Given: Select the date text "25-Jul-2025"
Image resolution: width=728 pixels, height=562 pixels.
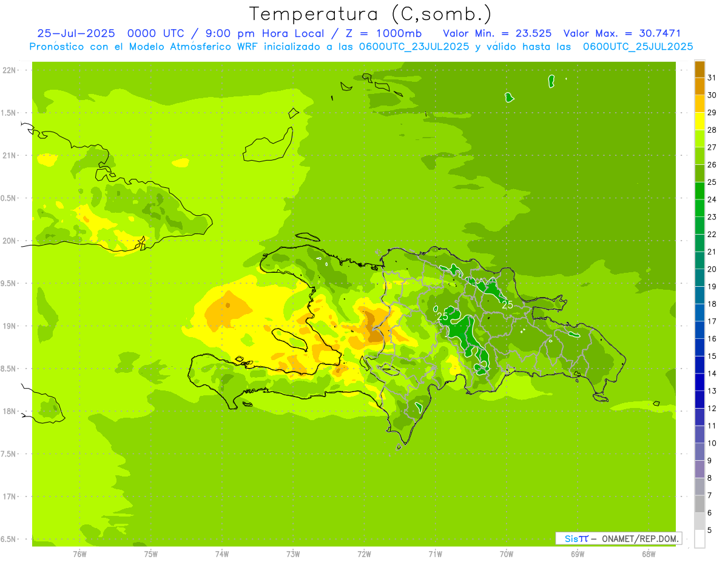Looking at the screenshot, I should click(x=76, y=33).
